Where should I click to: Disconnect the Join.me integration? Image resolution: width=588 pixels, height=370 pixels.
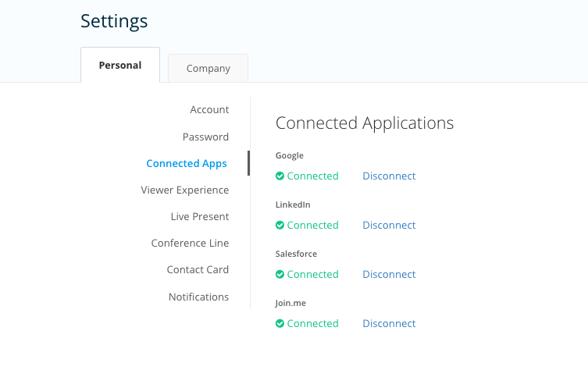click(389, 323)
